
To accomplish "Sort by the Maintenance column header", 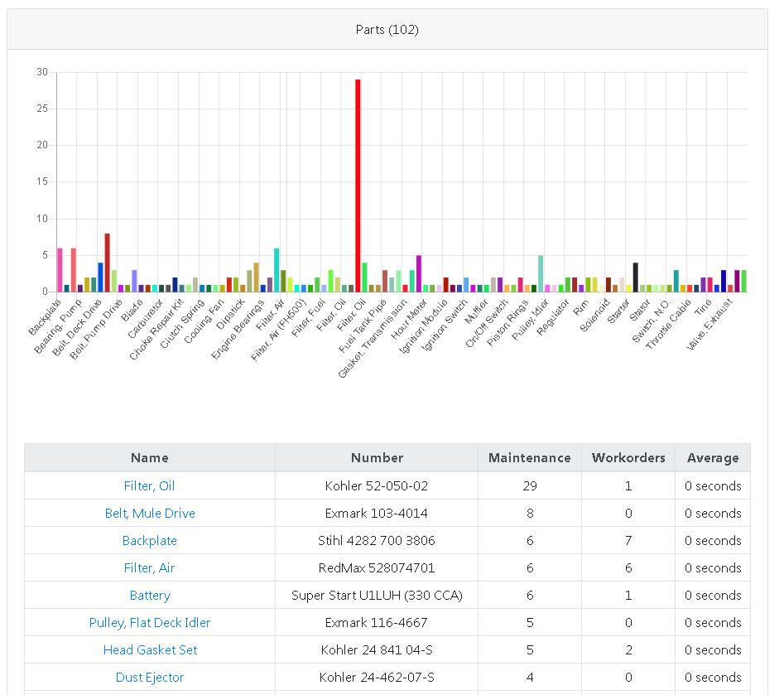I will point(530,458).
